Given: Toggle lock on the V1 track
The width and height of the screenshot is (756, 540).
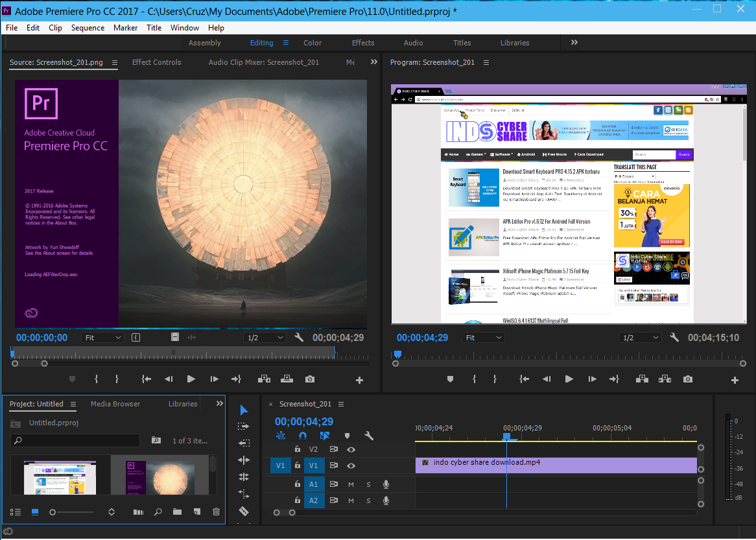Looking at the screenshot, I should tap(298, 465).
